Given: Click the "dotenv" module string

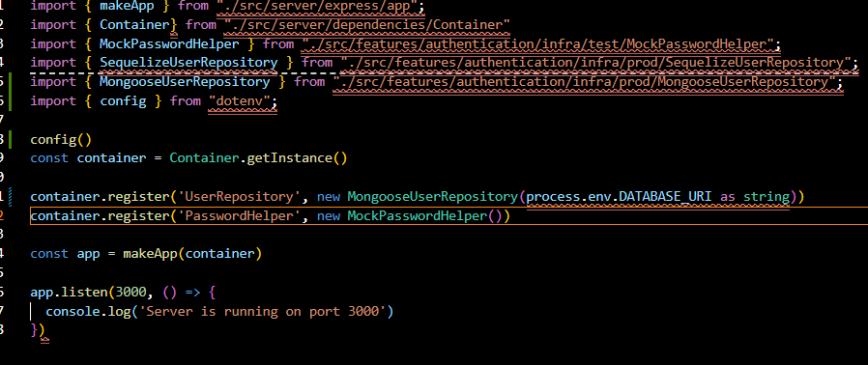Looking at the screenshot, I should [x=239, y=101].
